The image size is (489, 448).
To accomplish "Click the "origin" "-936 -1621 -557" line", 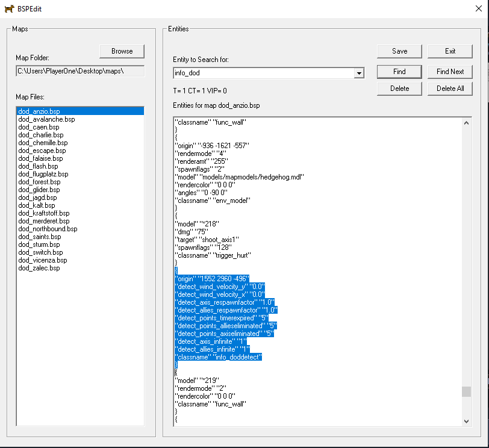I will tap(212, 146).
